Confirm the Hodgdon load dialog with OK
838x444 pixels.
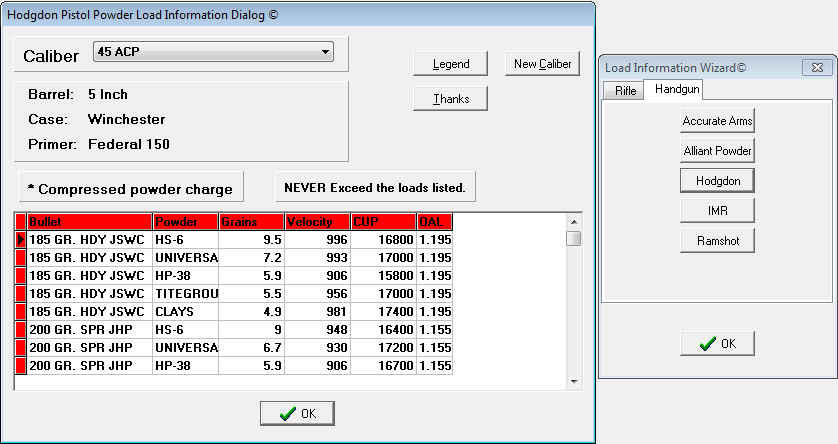click(x=297, y=414)
